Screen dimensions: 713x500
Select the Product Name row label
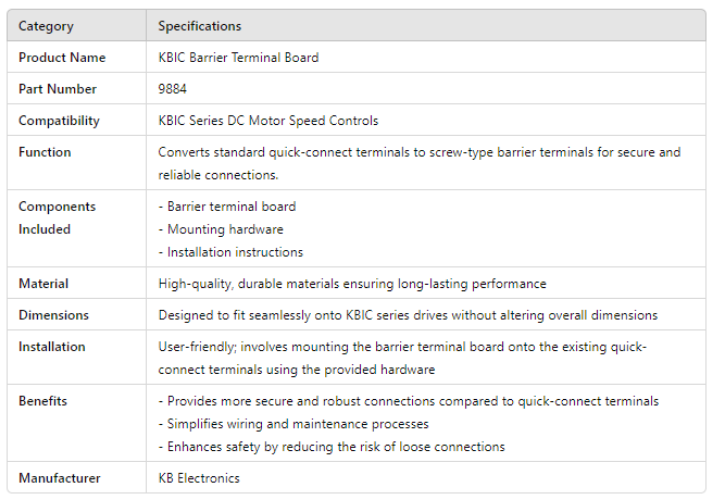[x=62, y=58]
